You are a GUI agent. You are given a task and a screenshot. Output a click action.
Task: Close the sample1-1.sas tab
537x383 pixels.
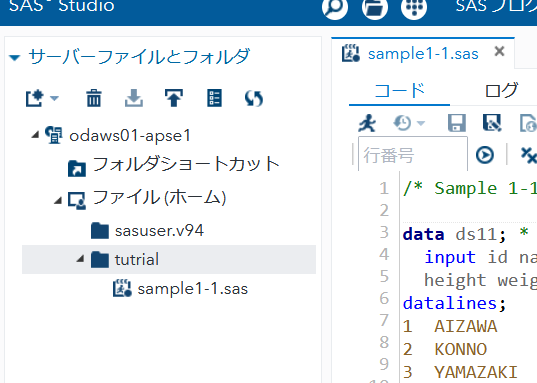pyautogui.click(x=500, y=51)
